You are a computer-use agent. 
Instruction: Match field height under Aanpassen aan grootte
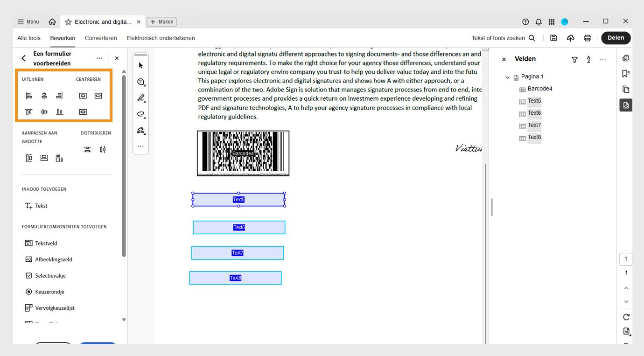29,158
